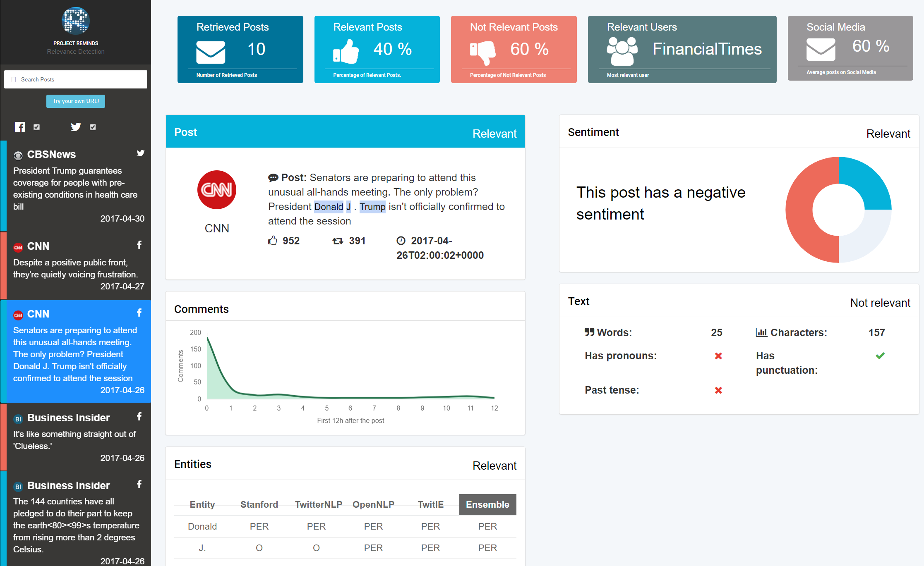
Task: Click the CBSNews avatar icon
Action: click(x=18, y=155)
